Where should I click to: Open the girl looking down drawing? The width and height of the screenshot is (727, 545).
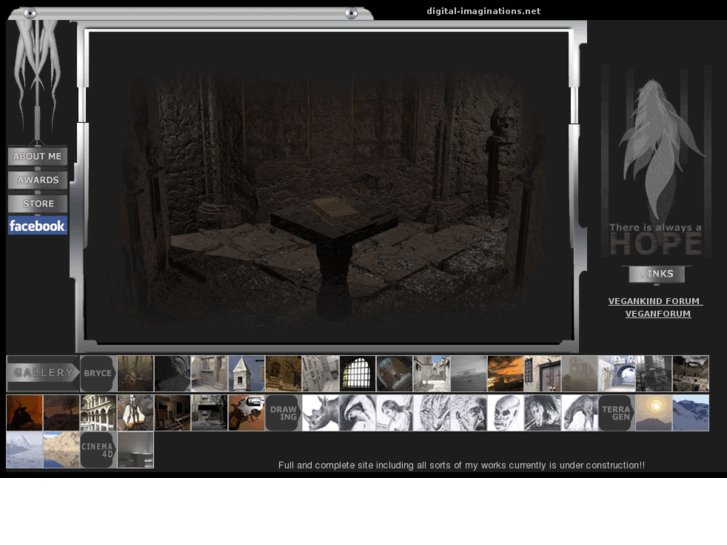coord(395,413)
